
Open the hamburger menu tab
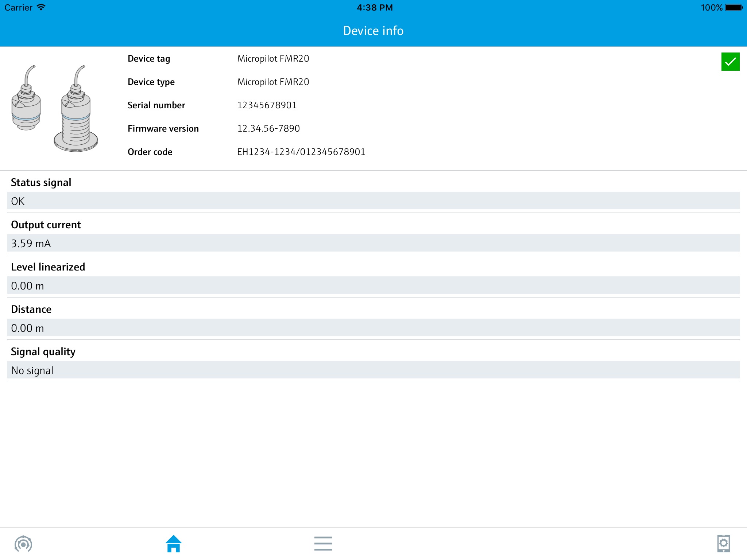point(323,544)
